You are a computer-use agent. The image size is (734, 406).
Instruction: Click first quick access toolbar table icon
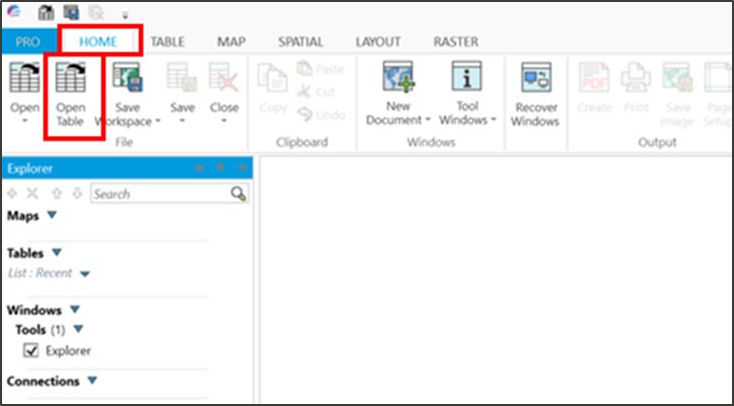click(46, 13)
